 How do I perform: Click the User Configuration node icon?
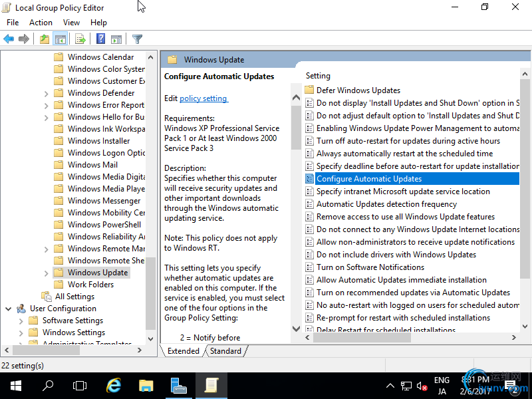tap(21, 309)
